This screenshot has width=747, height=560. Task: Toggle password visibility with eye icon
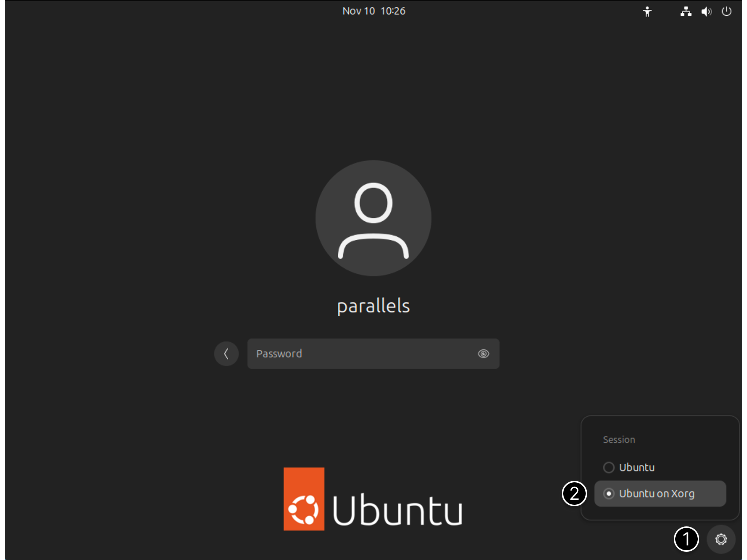[x=483, y=354]
